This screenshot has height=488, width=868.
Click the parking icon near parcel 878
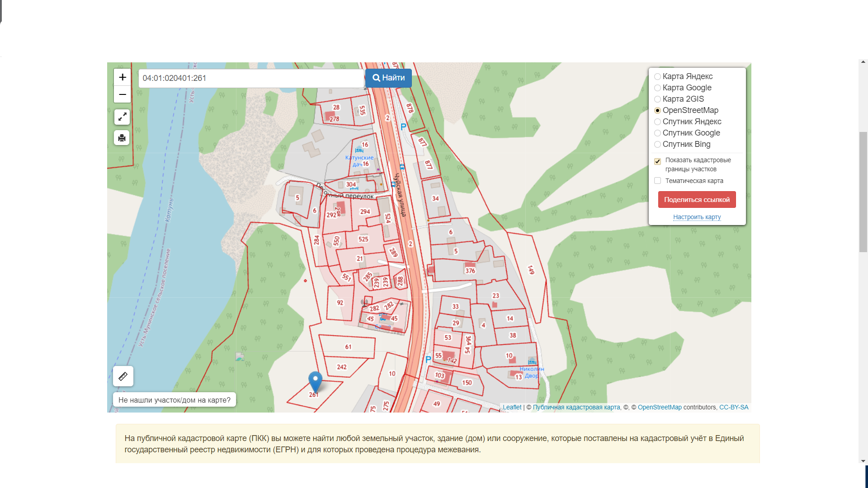tap(403, 127)
